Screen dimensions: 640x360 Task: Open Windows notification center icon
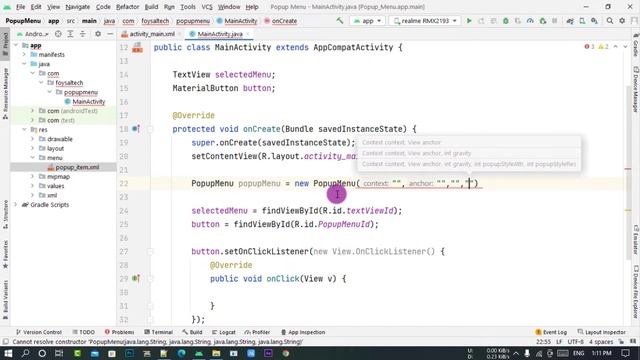pos(626,353)
